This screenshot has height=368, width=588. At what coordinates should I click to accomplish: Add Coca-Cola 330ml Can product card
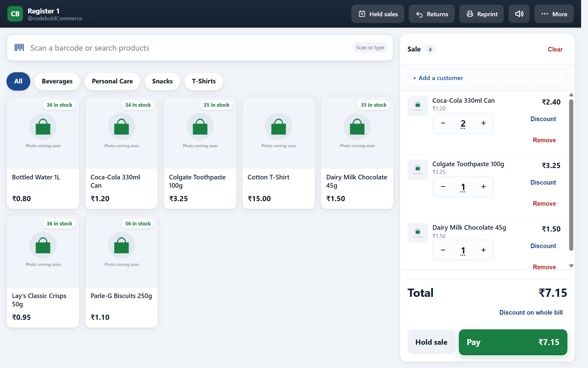click(x=121, y=153)
